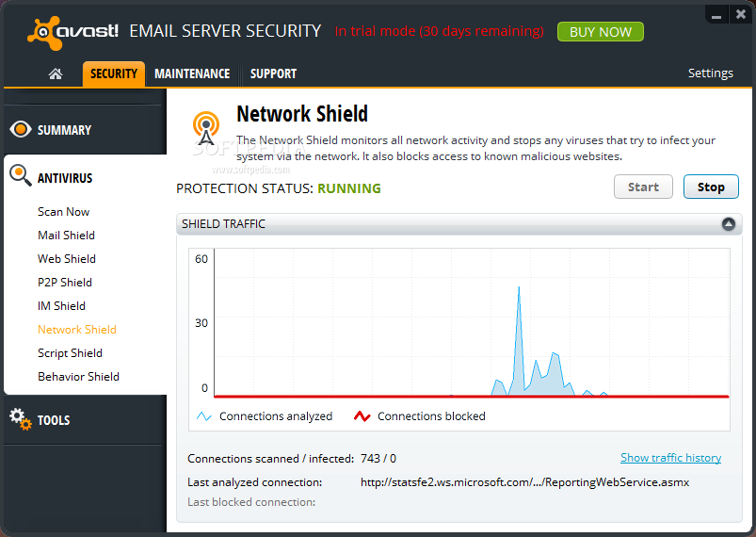756x537 pixels.
Task: Select Mail Shield in Antivirus list
Action: coord(67,235)
